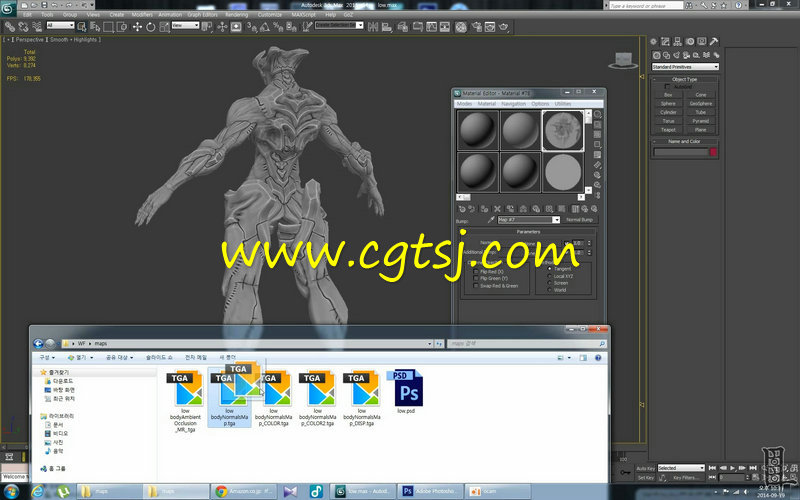
Task: Toggle the 3D Snaps button
Action: (251, 27)
